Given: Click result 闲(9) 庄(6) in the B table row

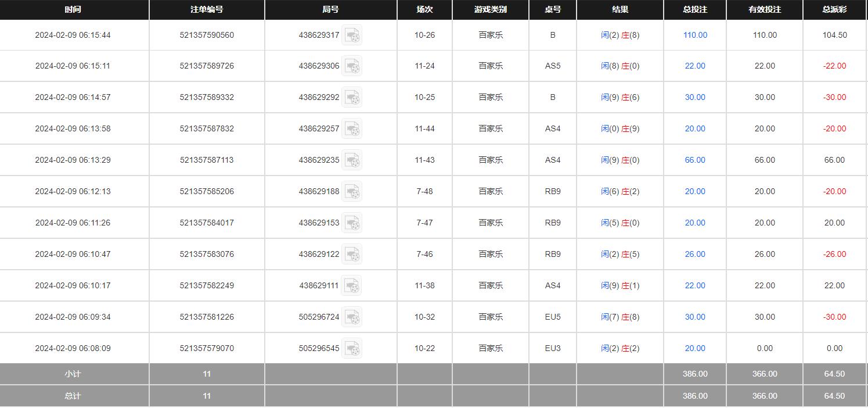Looking at the screenshot, I should click(x=620, y=97).
